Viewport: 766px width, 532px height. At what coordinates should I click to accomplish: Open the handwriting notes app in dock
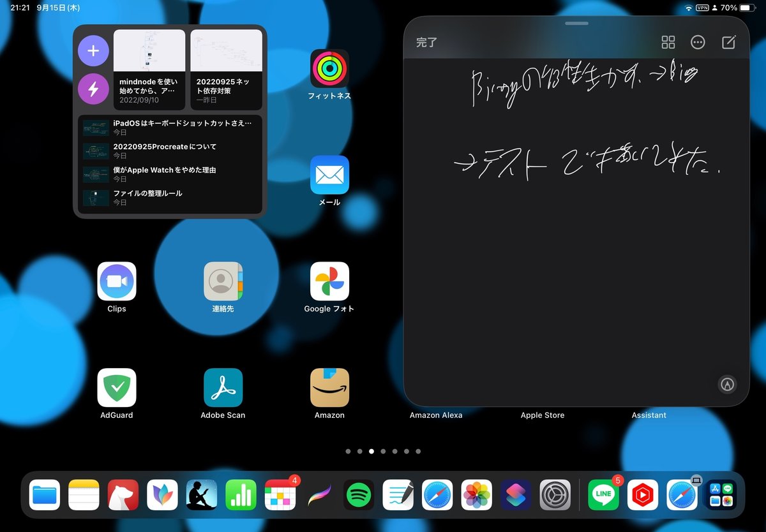pos(398,495)
